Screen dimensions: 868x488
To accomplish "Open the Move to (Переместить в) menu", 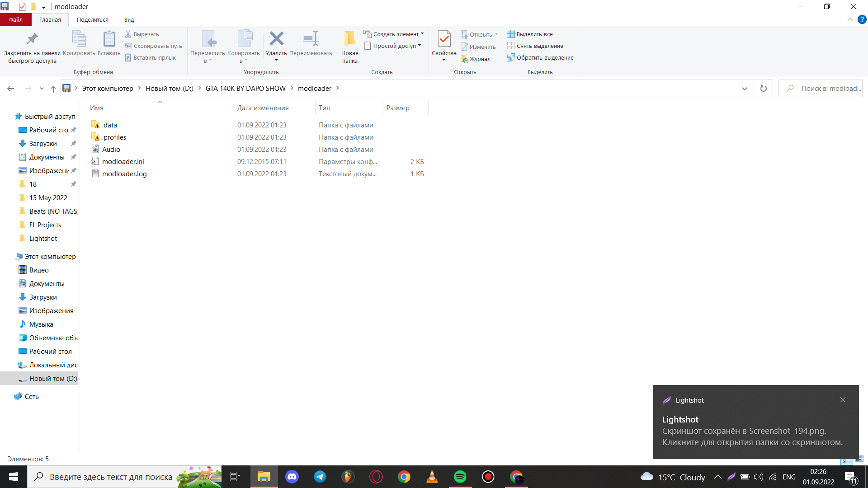I will pyautogui.click(x=208, y=47).
